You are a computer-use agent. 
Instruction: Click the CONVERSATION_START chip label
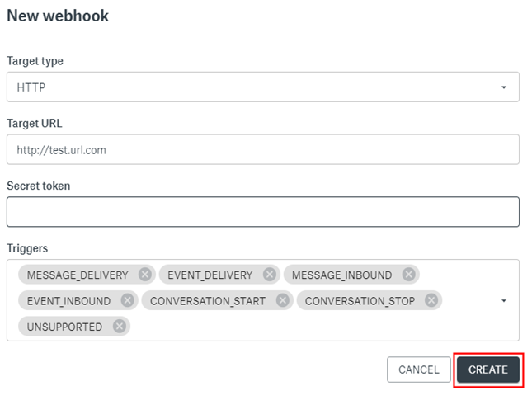click(x=208, y=301)
